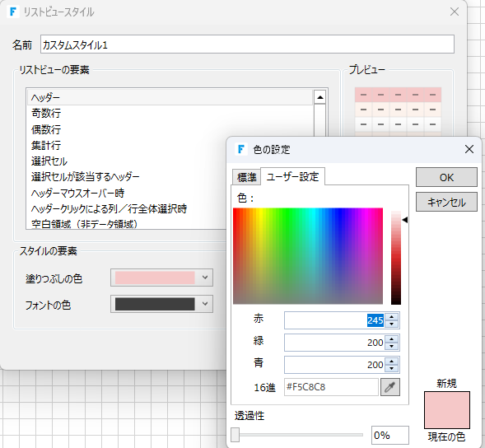Click the scroll up arrow of the element list

click(x=319, y=97)
